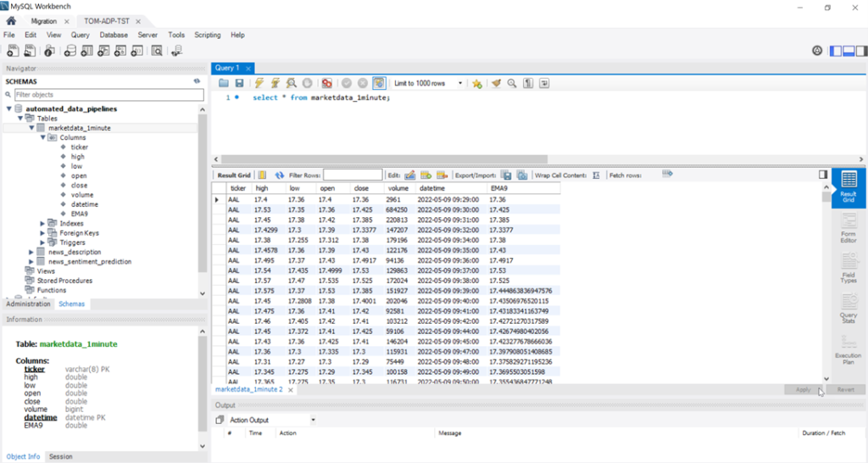Save the SQL script using the floppy disk icon
The image size is (868, 463).
239,83
